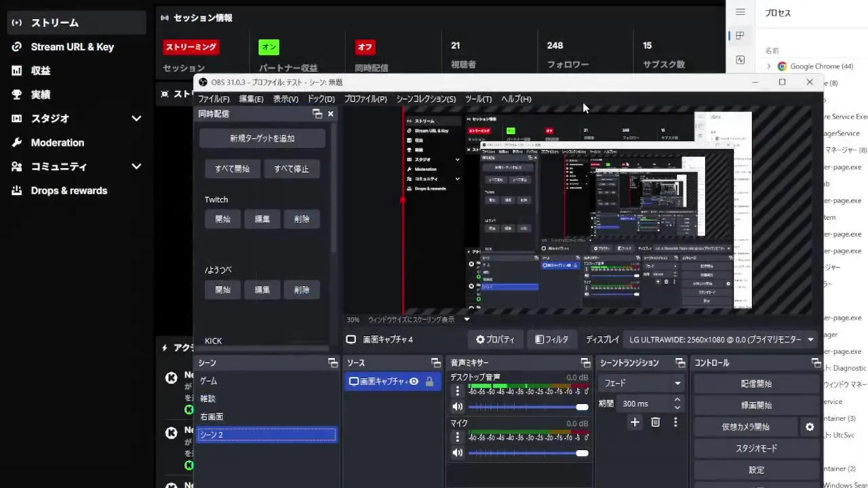868x488 pixels.
Task: Undock the コントロール panel
Action: pyautogui.click(x=816, y=363)
